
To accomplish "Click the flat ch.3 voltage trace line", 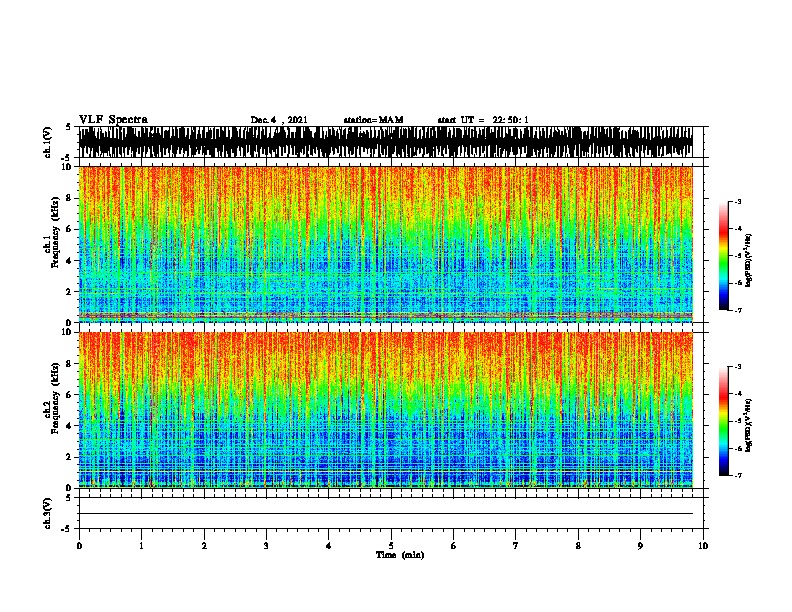I will pos(386,514).
